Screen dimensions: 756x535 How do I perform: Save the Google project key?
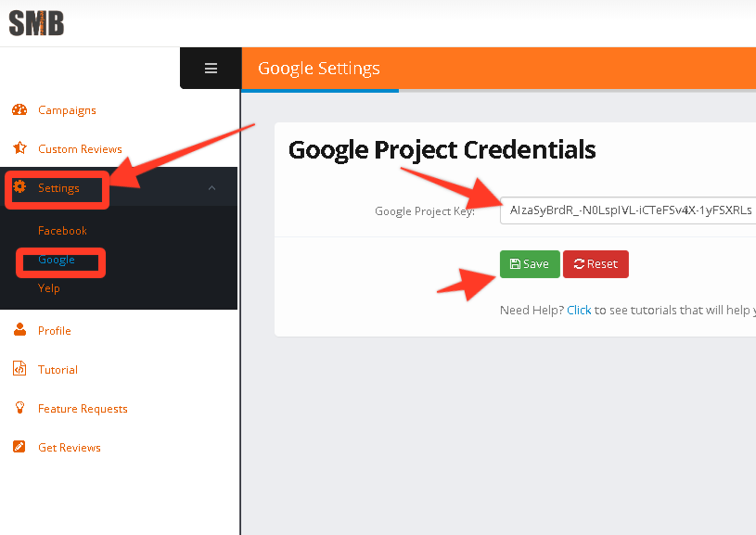(x=530, y=264)
